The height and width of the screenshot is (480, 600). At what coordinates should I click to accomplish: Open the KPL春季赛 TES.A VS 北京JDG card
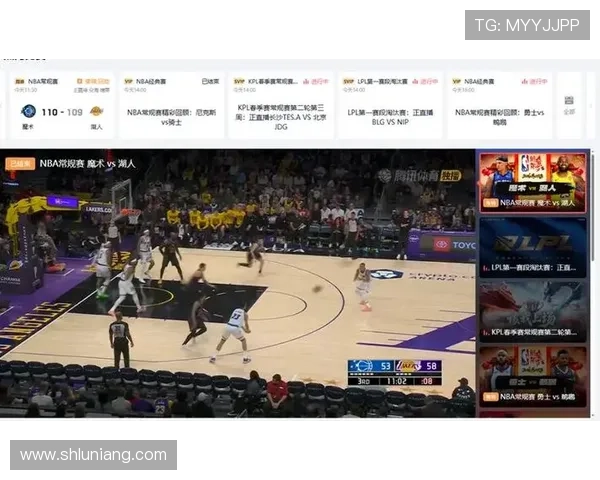(x=281, y=105)
